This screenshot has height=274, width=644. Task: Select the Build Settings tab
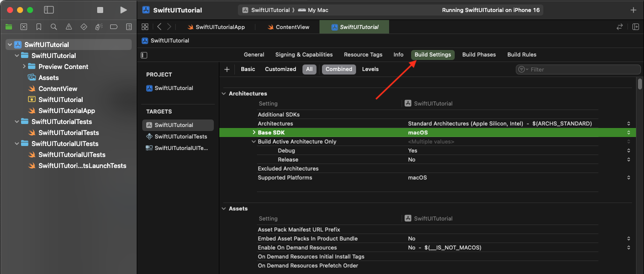coord(433,54)
